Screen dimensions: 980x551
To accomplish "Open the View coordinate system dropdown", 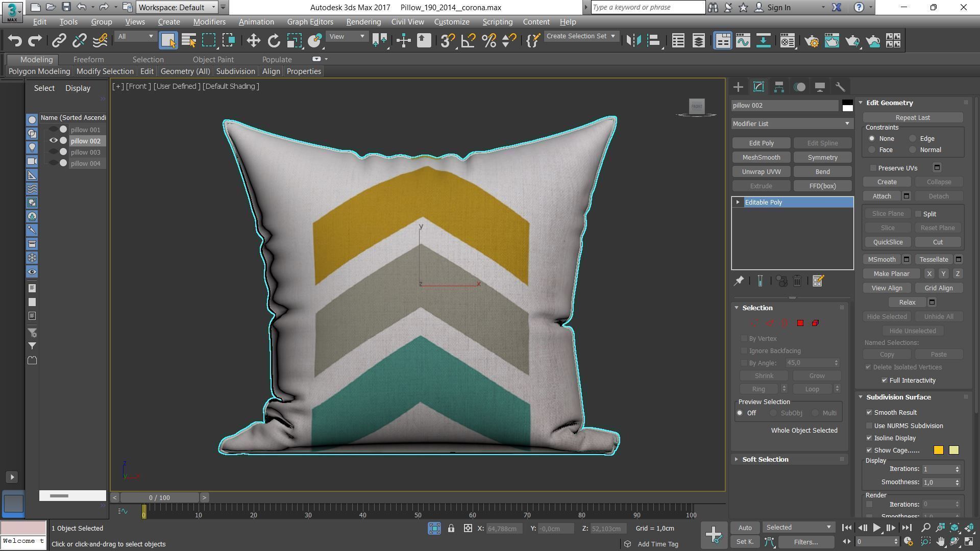I will [x=347, y=36].
